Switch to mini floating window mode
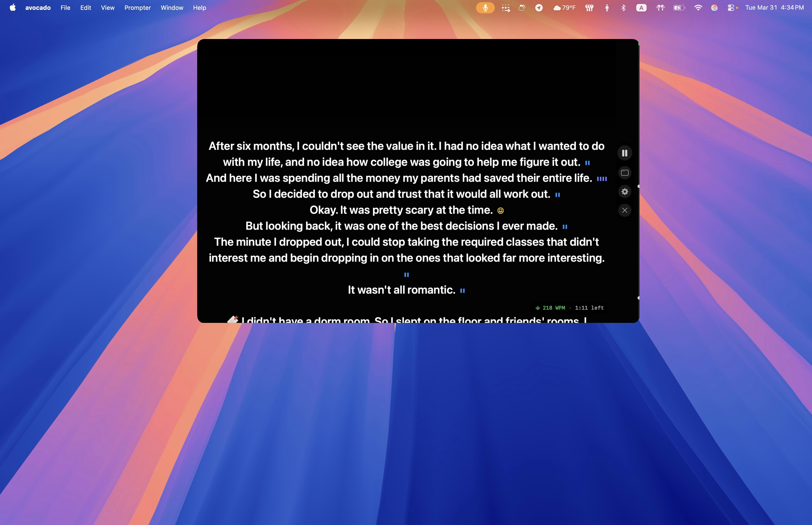 coord(625,172)
